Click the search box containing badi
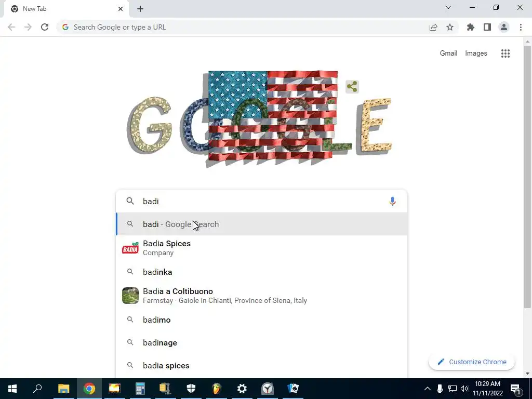 261,201
